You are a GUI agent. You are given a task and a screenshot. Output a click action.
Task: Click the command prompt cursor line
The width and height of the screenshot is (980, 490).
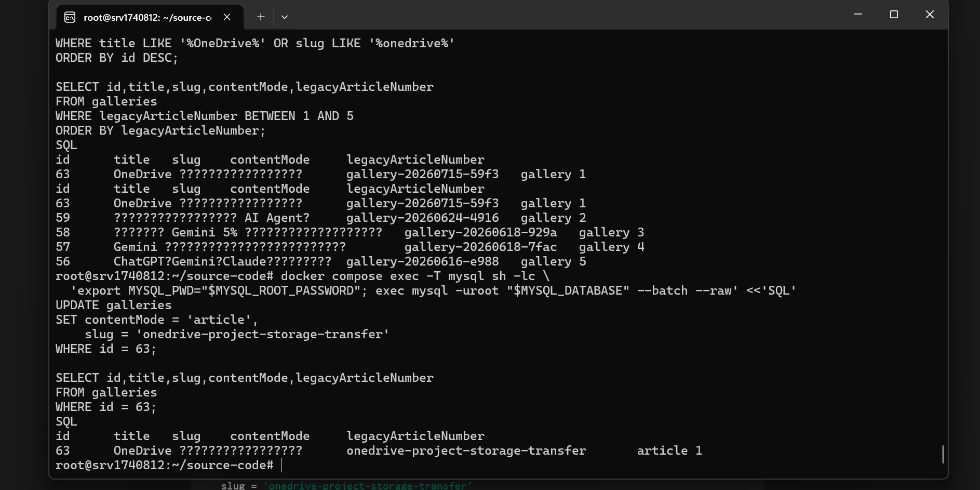coord(169,465)
